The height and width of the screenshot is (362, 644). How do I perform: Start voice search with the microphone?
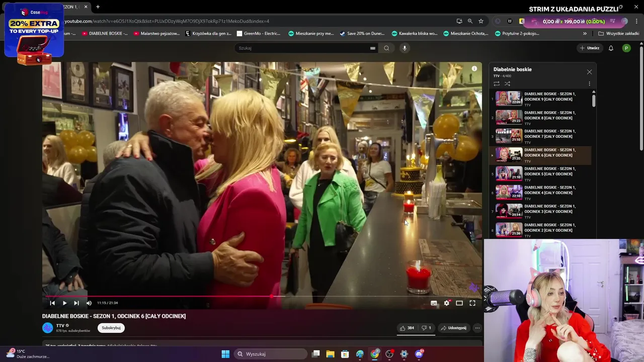[x=405, y=48]
